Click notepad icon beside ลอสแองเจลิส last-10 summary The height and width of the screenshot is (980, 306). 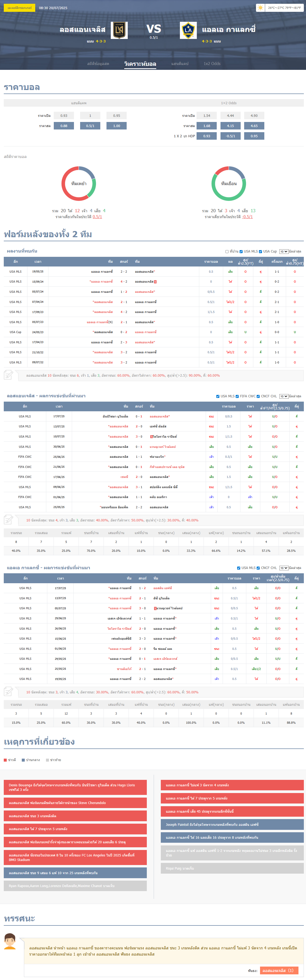8,520
